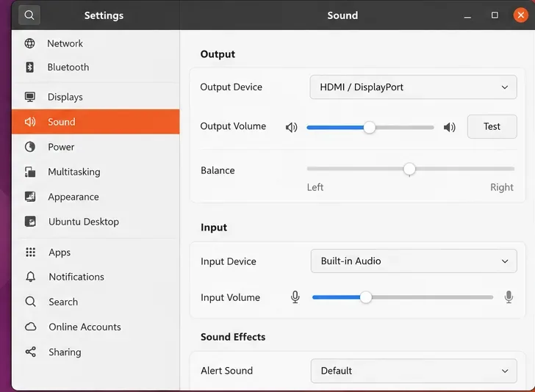This screenshot has height=392, width=535.
Task: Close the Settings window
Action: tap(520, 15)
